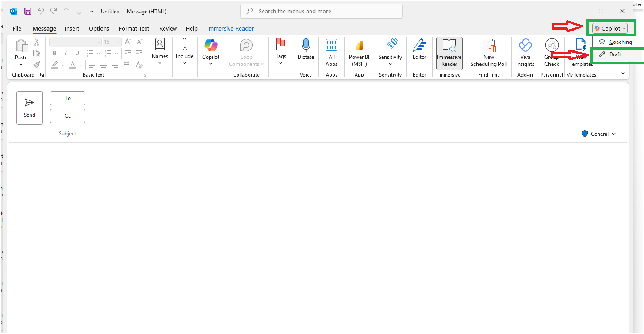The width and height of the screenshot is (644, 334).
Task: Align text to the left
Action: coord(92,65)
